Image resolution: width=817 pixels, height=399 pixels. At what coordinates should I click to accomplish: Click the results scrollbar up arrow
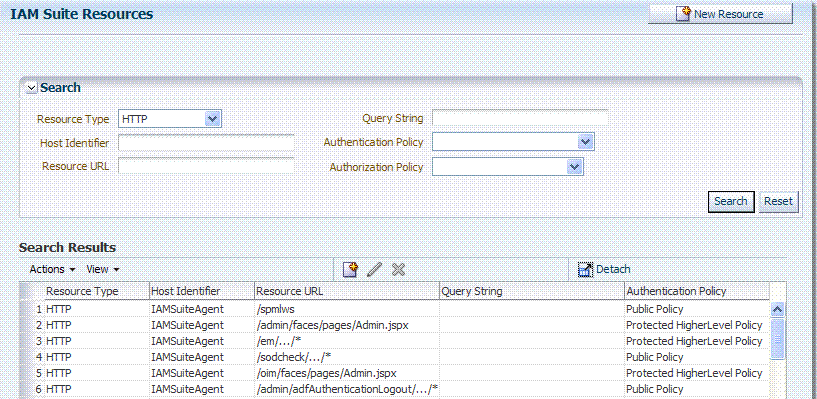coord(777,309)
